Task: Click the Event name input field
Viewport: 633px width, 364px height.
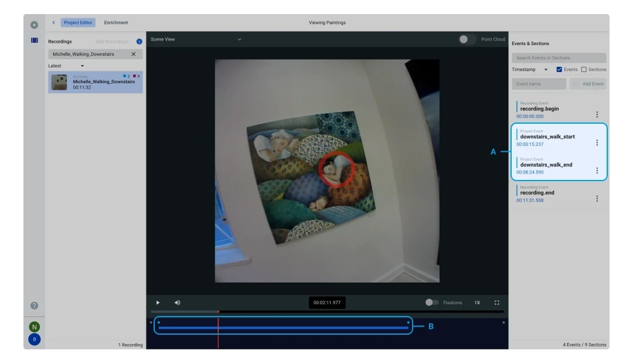Action: (539, 84)
